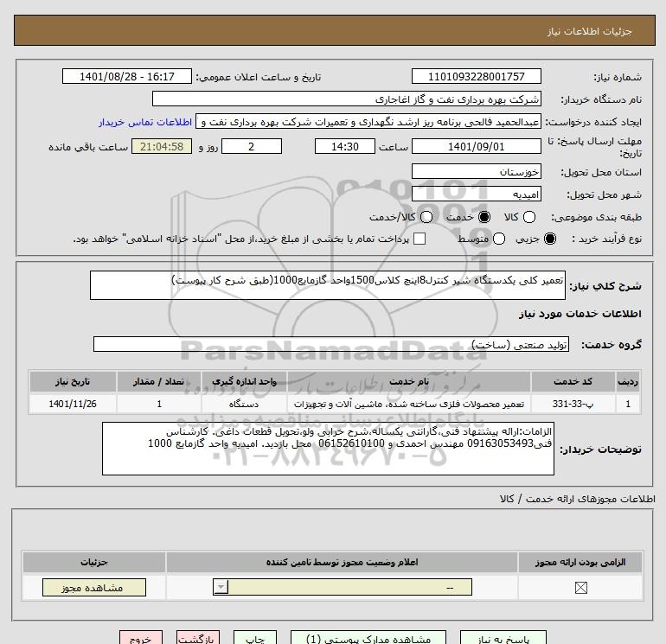Click the مشاهده مجوز button
The image size is (666, 644).
[94, 588]
